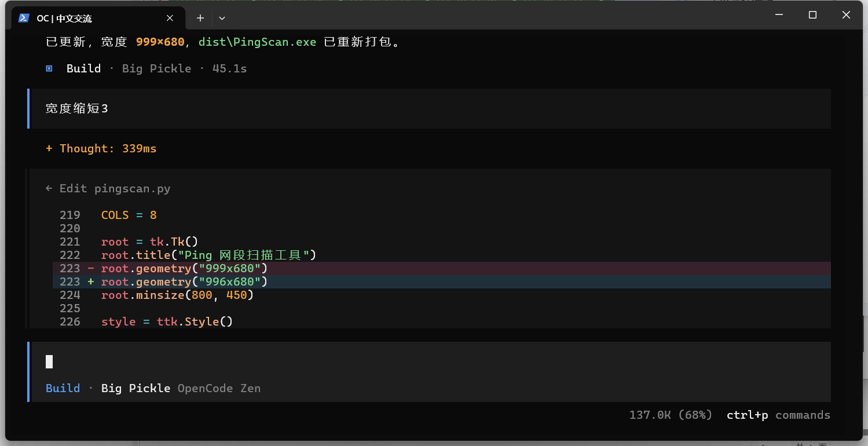The width and height of the screenshot is (868, 446).
Task: Click the message input prompt field
Action: click(429, 361)
